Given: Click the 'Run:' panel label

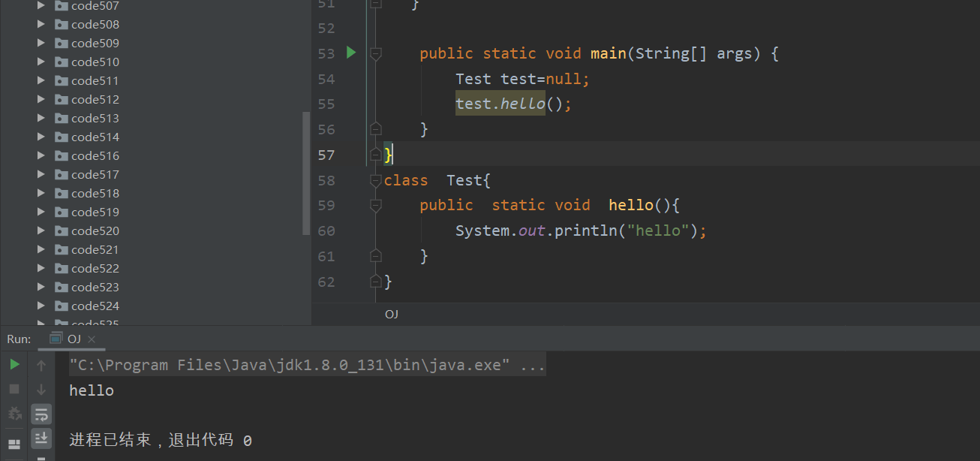Looking at the screenshot, I should [x=19, y=339].
